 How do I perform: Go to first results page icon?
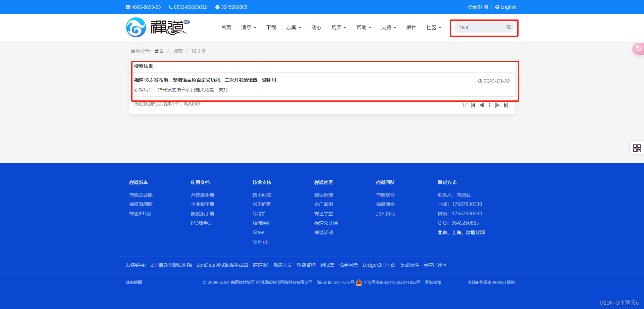click(x=473, y=105)
